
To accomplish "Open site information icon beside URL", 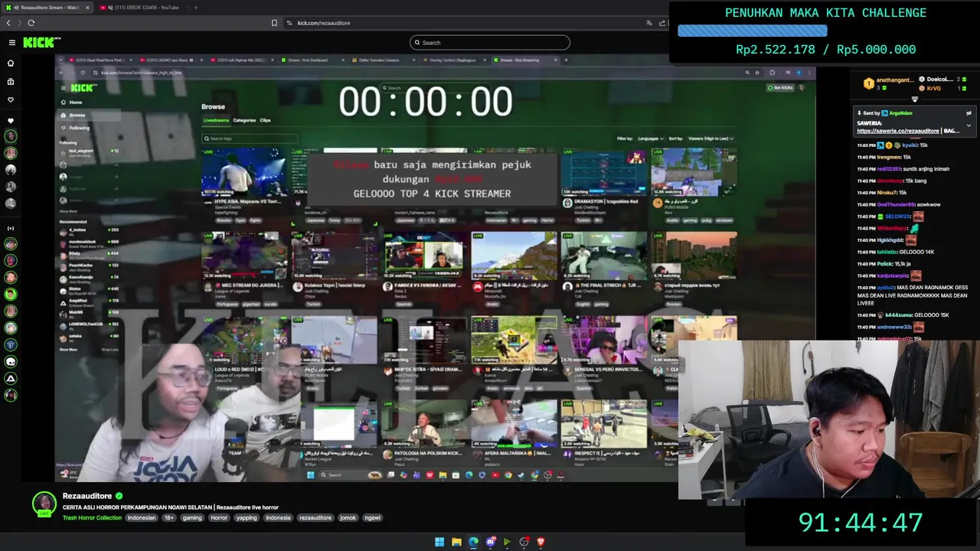I will [289, 23].
